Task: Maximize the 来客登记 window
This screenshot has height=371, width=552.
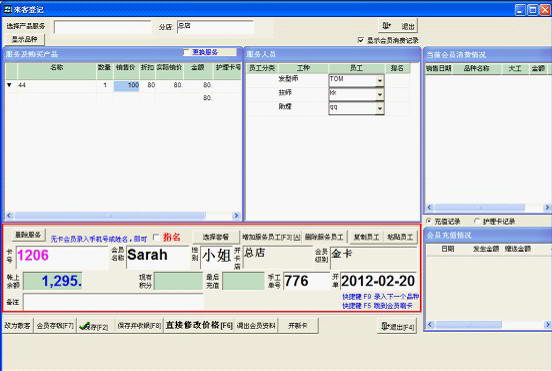Action: point(533,10)
